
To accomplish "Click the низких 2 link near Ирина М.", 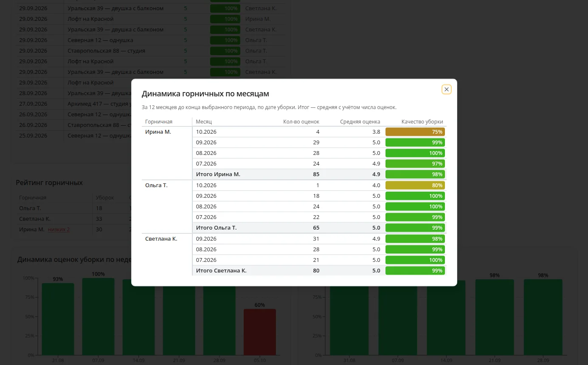I will (59, 230).
